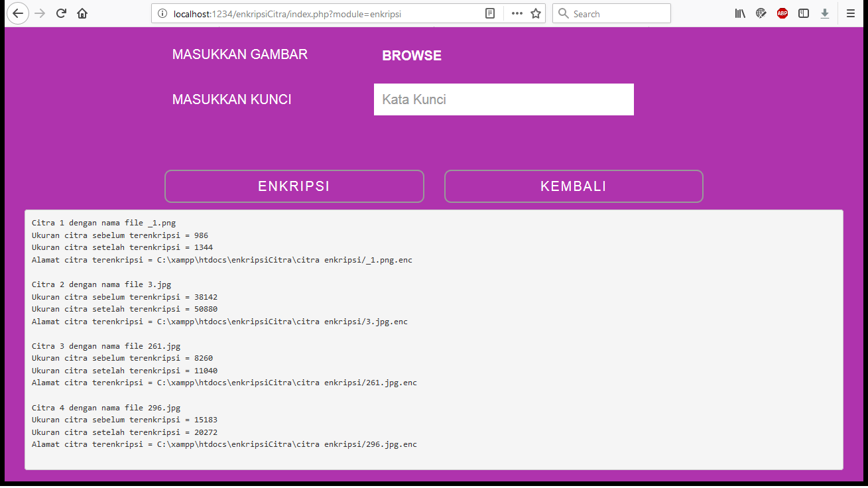Image resolution: width=868 pixels, height=488 pixels.
Task: Click the globe extension icon in toolbar
Action: 761,13
